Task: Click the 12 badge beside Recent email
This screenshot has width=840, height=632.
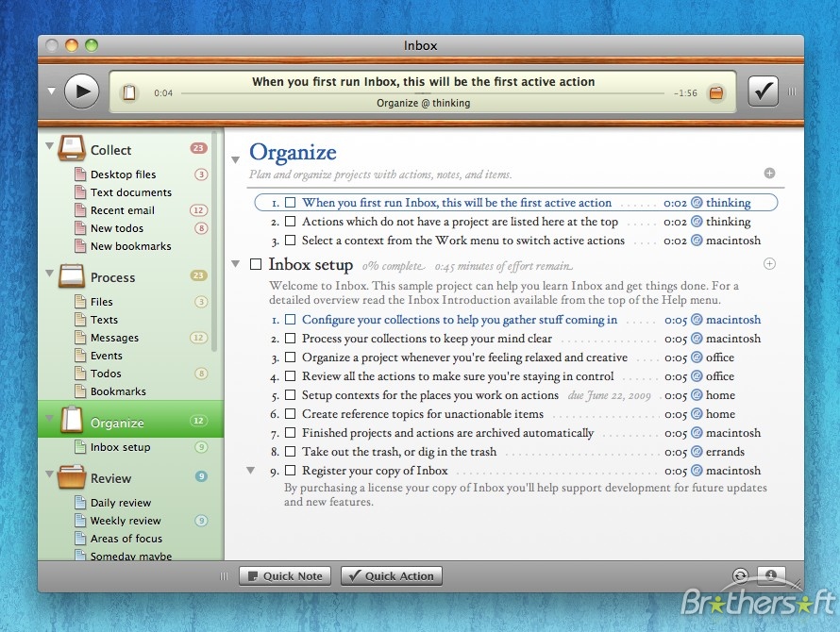Action: (198, 210)
